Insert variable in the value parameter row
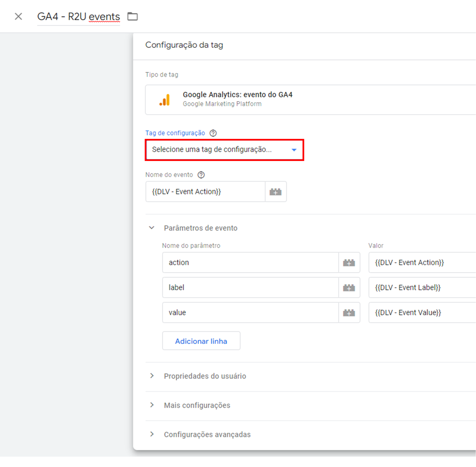Viewport: 476px width, 467px height. (349, 312)
